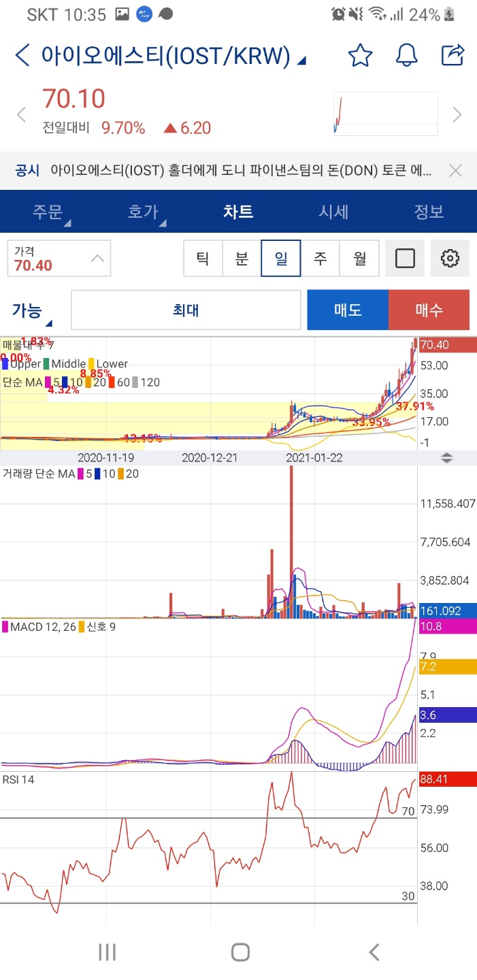The image size is (477, 980).
Task: Switch to the 시세 tab
Action: coord(333,212)
